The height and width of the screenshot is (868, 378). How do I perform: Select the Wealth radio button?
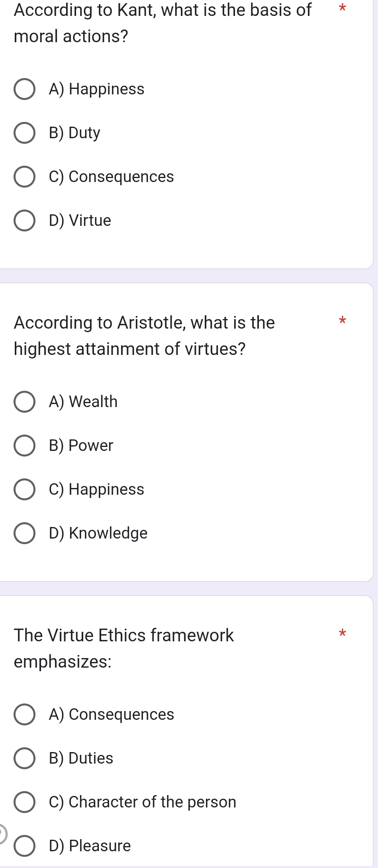(24, 402)
